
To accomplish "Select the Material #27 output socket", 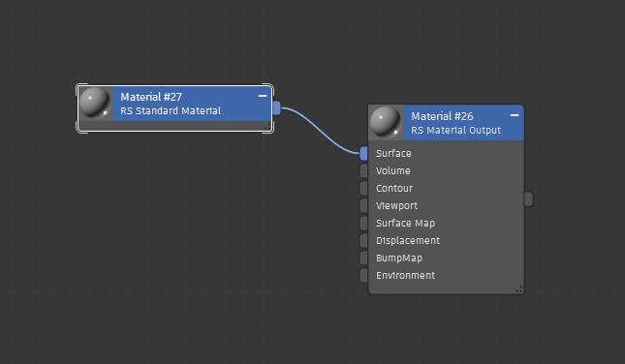I will click(276, 107).
